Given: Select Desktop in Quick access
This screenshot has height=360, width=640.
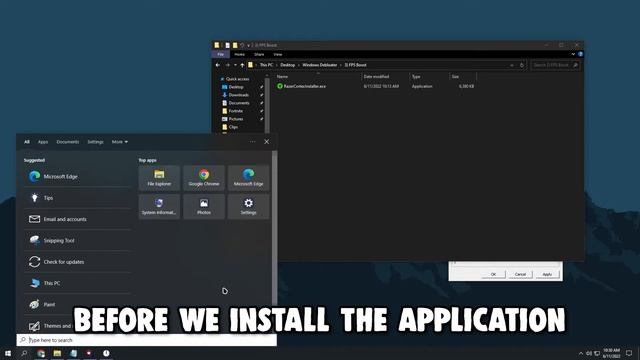Looking at the screenshot, I should (233, 87).
